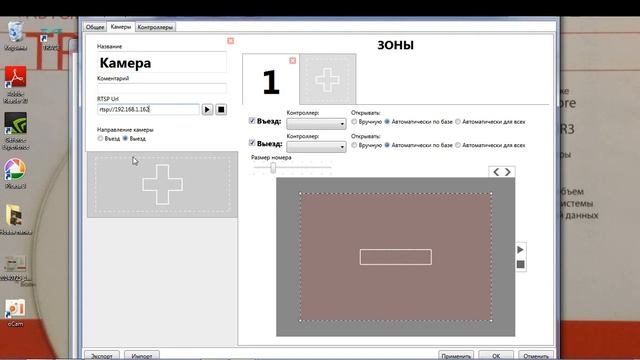Open the Выезд controller dropdown
The width and height of the screenshot is (640, 360).
(x=316, y=147)
